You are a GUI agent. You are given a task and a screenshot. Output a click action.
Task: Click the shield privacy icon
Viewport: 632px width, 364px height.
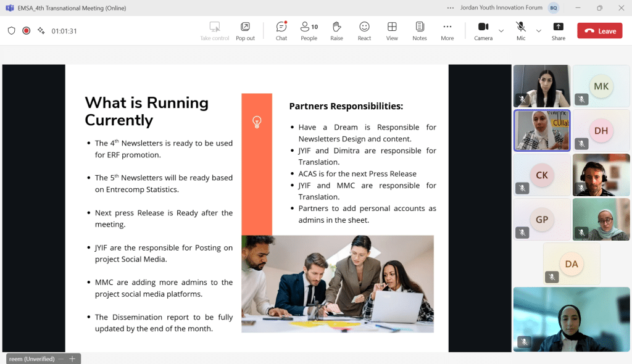11,31
